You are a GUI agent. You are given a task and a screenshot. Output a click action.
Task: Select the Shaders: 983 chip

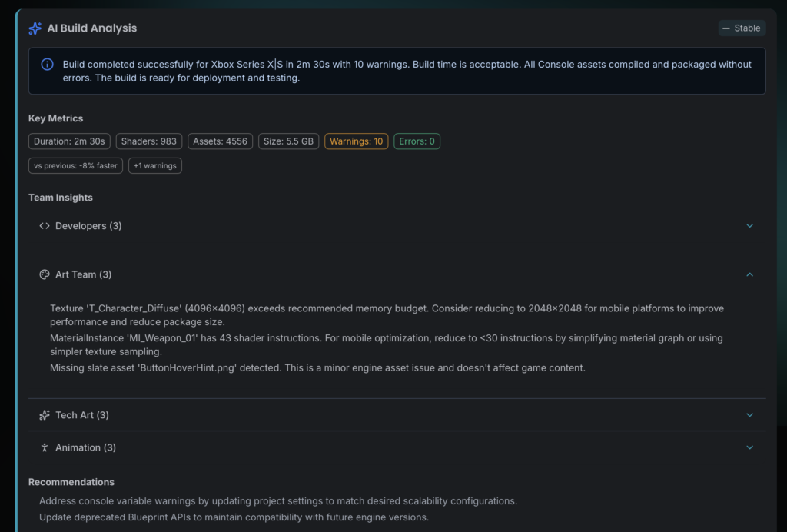(x=149, y=141)
